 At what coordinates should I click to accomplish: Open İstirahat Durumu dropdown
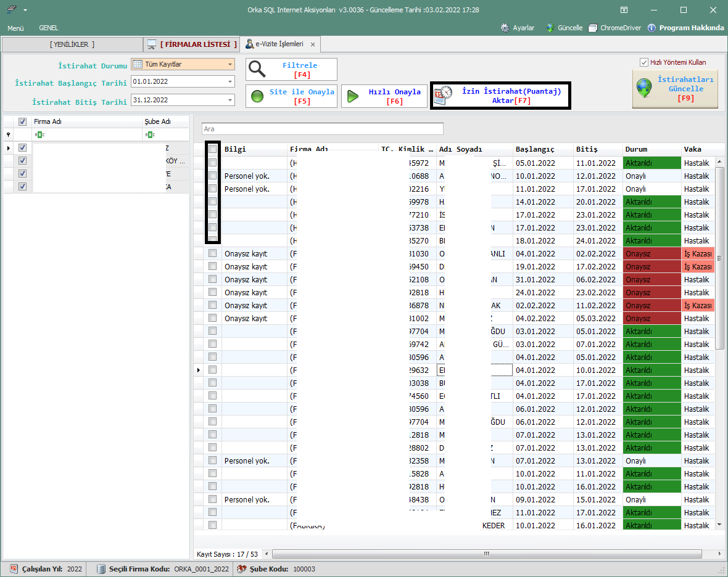[230, 65]
